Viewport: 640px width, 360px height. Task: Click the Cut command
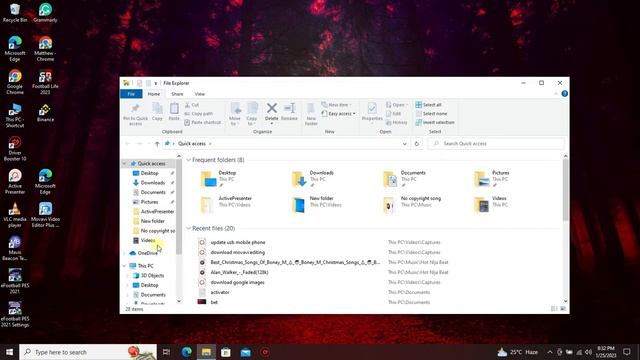tap(191, 105)
